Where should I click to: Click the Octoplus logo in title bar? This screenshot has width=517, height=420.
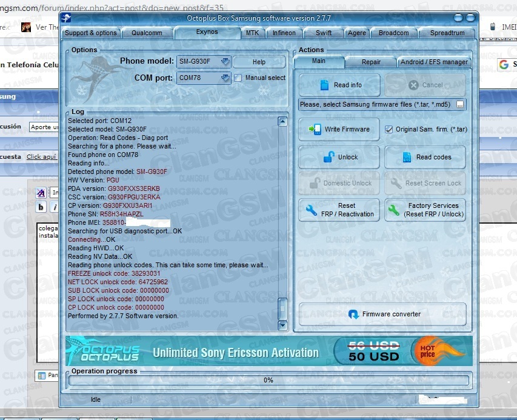pyautogui.click(x=66, y=18)
